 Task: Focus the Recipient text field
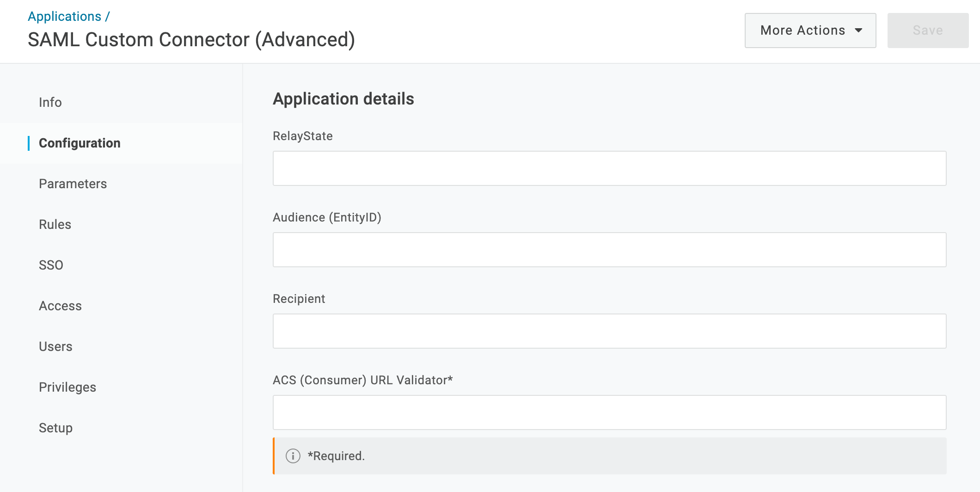tap(609, 331)
